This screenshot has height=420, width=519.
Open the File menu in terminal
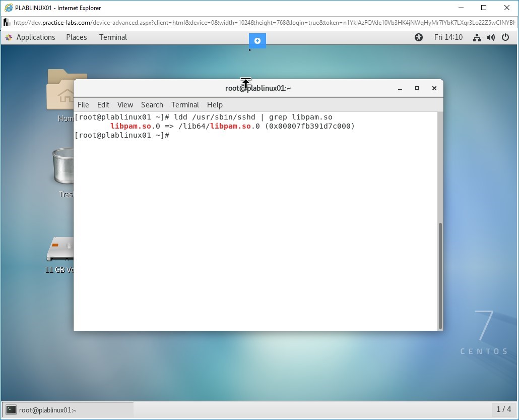83,105
